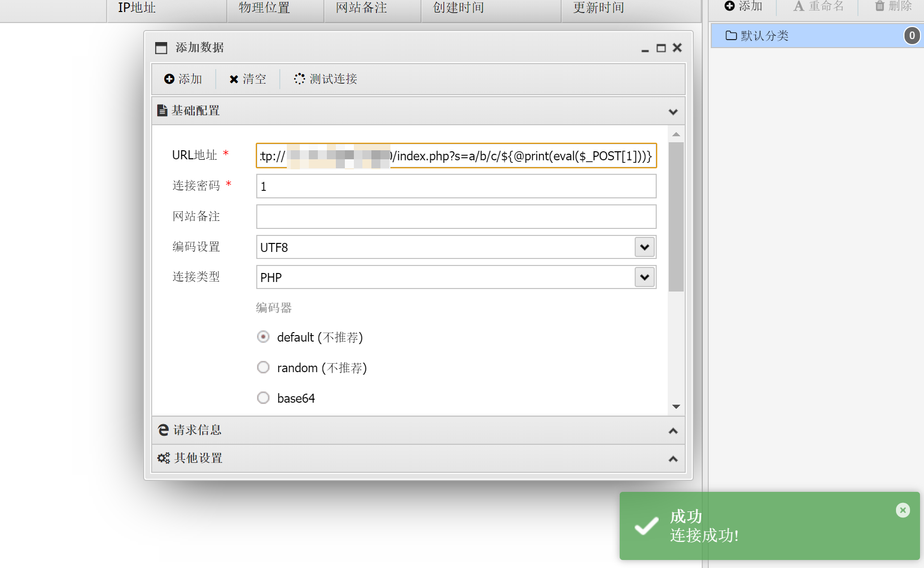Close the 添加数据 dialog
924x568 pixels.
click(x=677, y=48)
